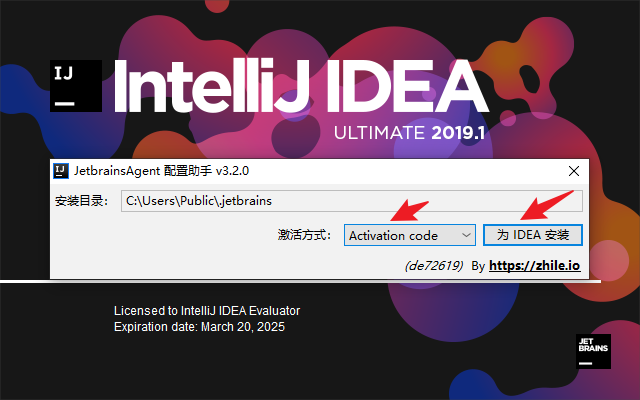Click the installation directory path field

click(351, 201)
